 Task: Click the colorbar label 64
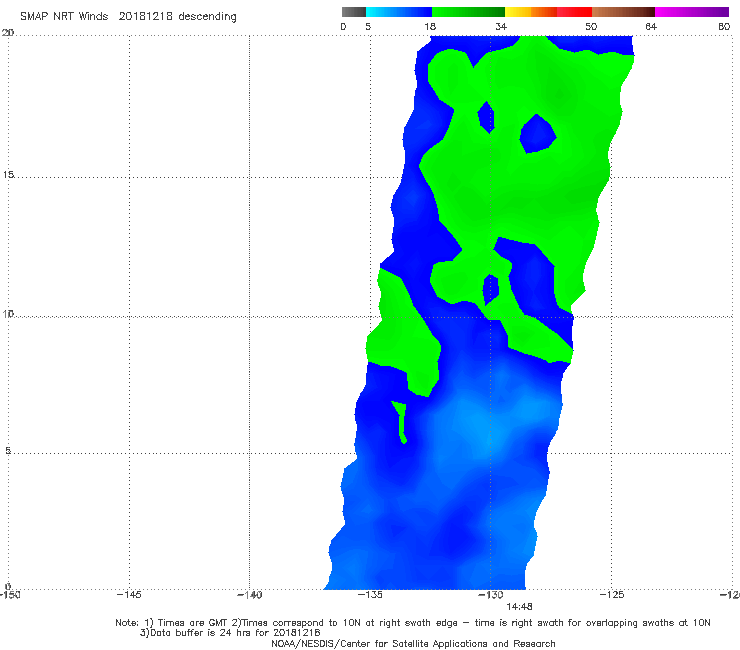651,26
